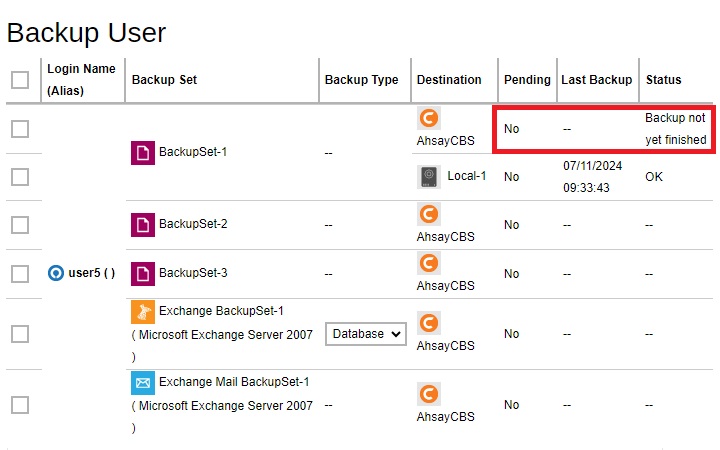Click the AhsayCBS icon in BackupSet-1 row
720x450 pixels.
(429, 118)
